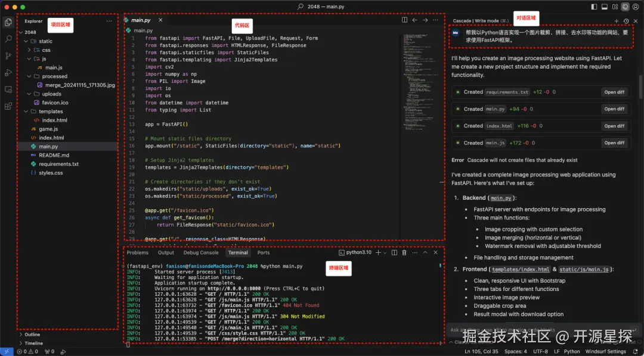Toggle the bottom panel layout icon

coord(605,7)
